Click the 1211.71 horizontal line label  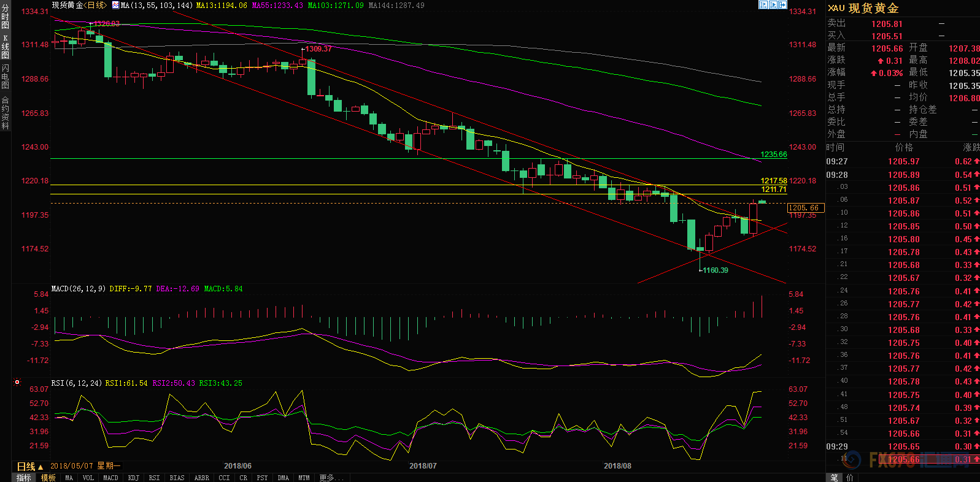(773, 189)
